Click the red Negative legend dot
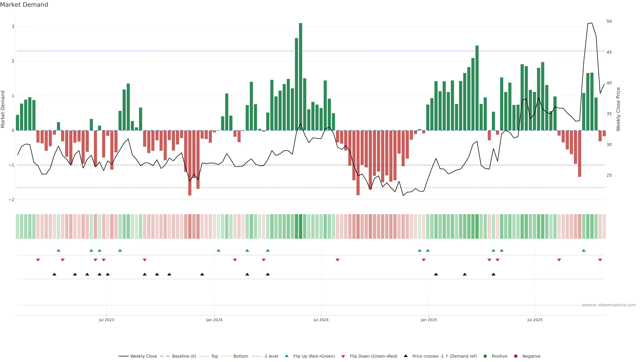 pyautogui.click(x=516, y=356)
